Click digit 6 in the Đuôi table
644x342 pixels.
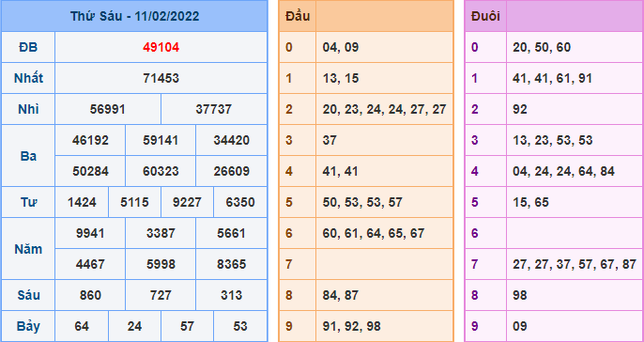click(x=475, y=233)
